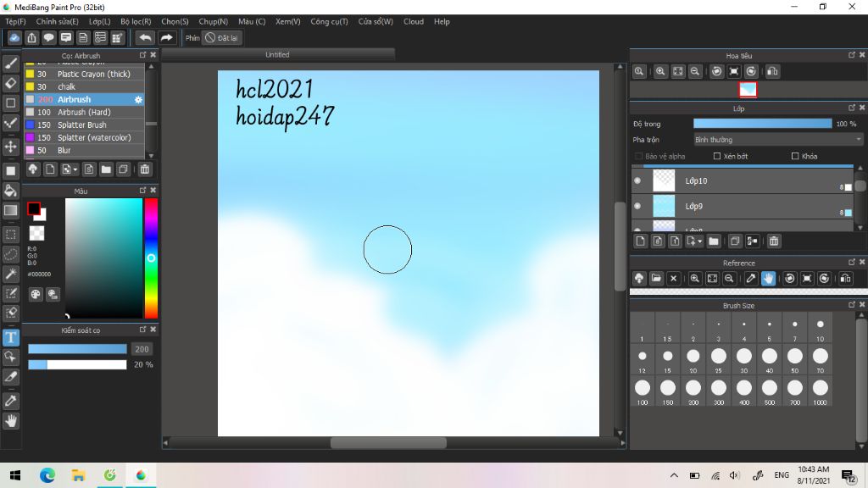Click the cloud save icon in toolbar
Image resolution: width=868 pixels, height=488 pixels.
coord(14,37)
